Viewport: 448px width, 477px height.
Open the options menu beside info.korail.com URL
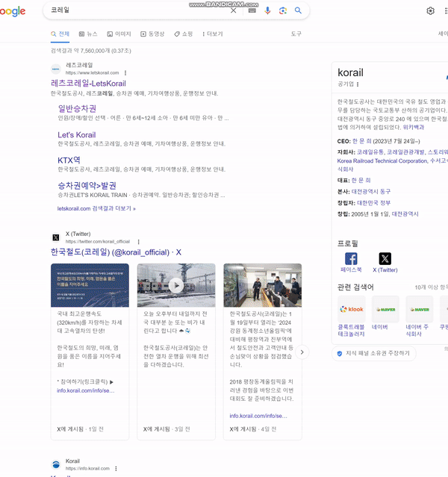[116, 469]
